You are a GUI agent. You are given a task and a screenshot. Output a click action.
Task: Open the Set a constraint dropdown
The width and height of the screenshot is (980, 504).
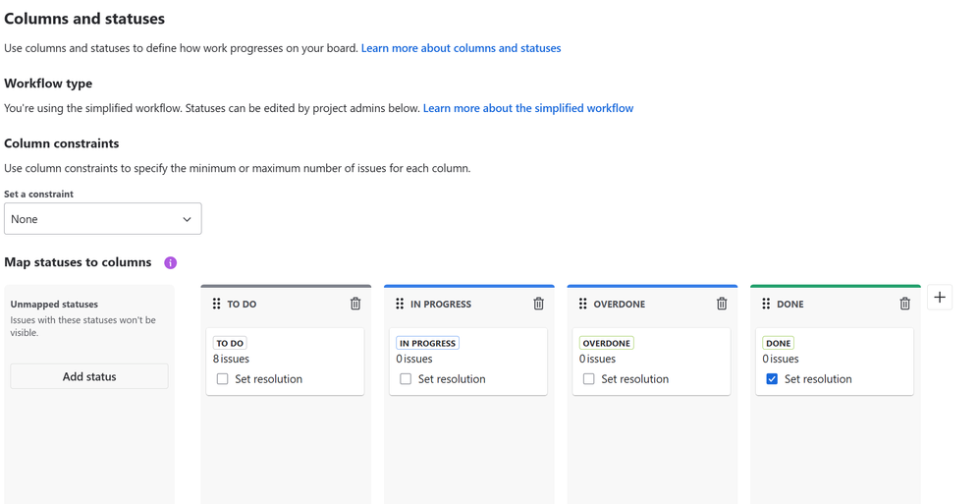pyautogui.click(x=103, y=219)
